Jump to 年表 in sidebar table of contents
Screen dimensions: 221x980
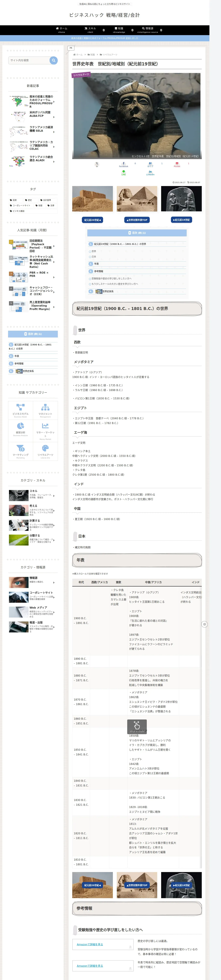(17, 356)
